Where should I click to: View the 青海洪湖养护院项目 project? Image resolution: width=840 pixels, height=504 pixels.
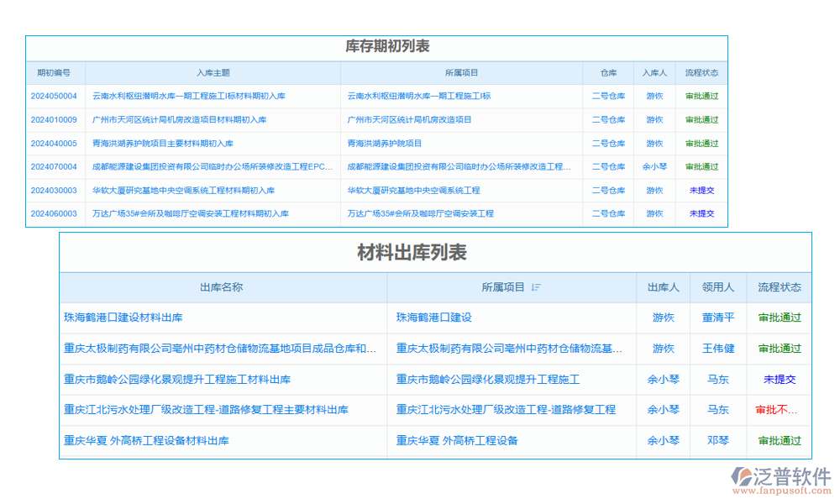[x=384, y=143]
